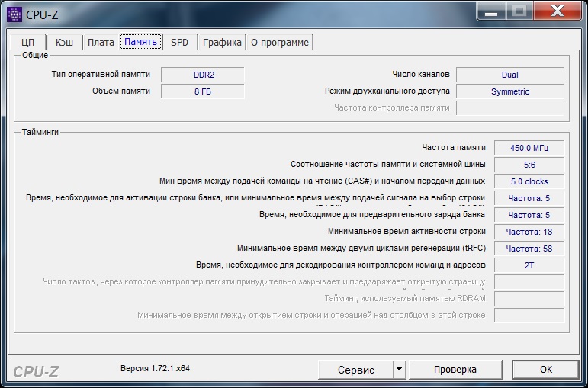This screenshot has height=388, width=588.
Task: Confirm with the OK button
Action: pyautogui.click(x=545, y=370)
